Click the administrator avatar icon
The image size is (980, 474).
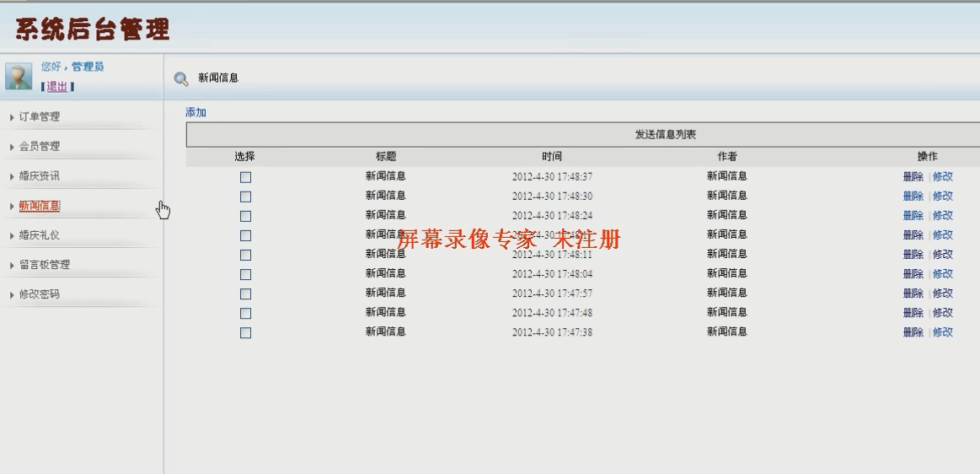click(19, 76)
